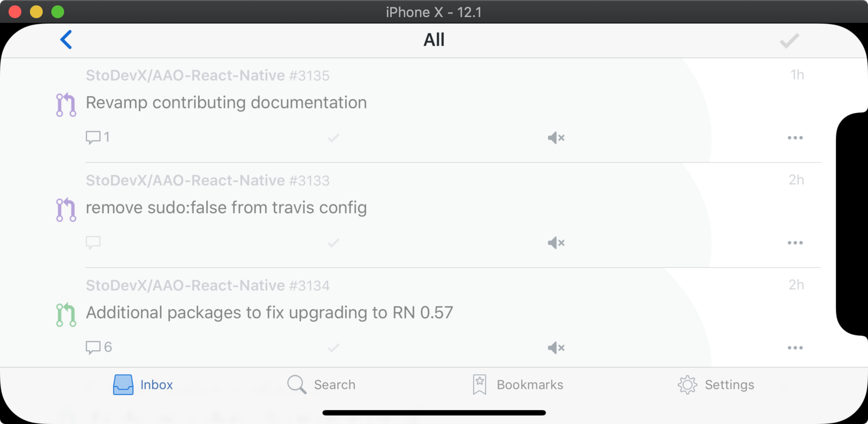Open 'remove sudo:false from travis config' notification

(x=226, y=208)
